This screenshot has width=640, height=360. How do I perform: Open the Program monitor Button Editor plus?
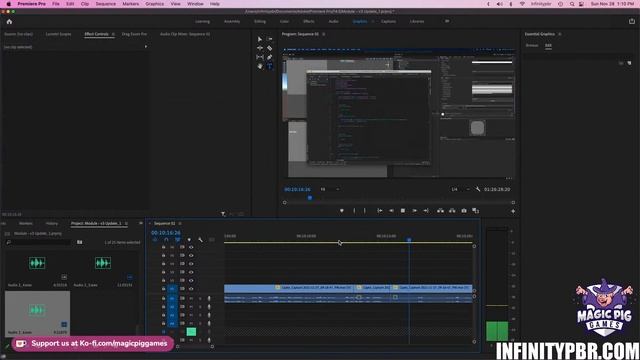[513, 211]
